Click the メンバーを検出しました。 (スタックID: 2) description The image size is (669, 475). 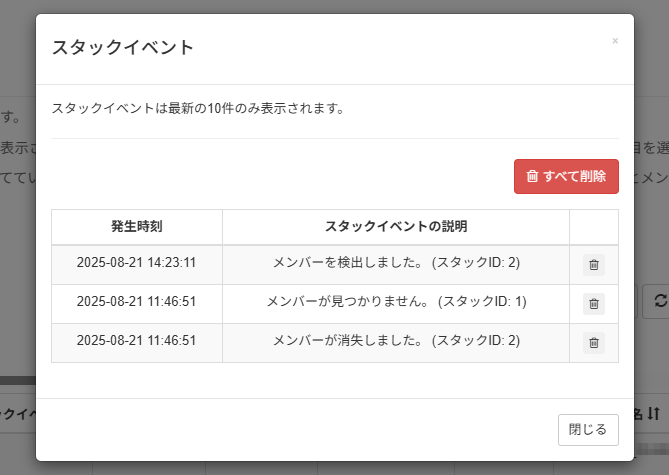coord(396,263)
